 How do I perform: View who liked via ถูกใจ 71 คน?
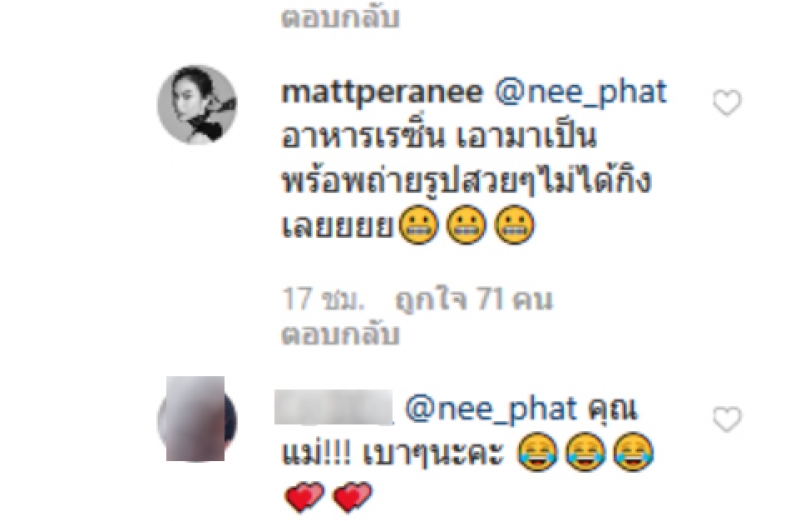pos(474,299)
